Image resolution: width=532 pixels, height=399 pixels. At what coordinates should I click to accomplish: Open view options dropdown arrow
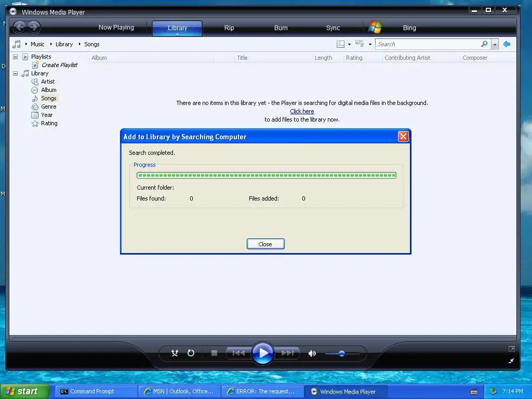point(370,45)
